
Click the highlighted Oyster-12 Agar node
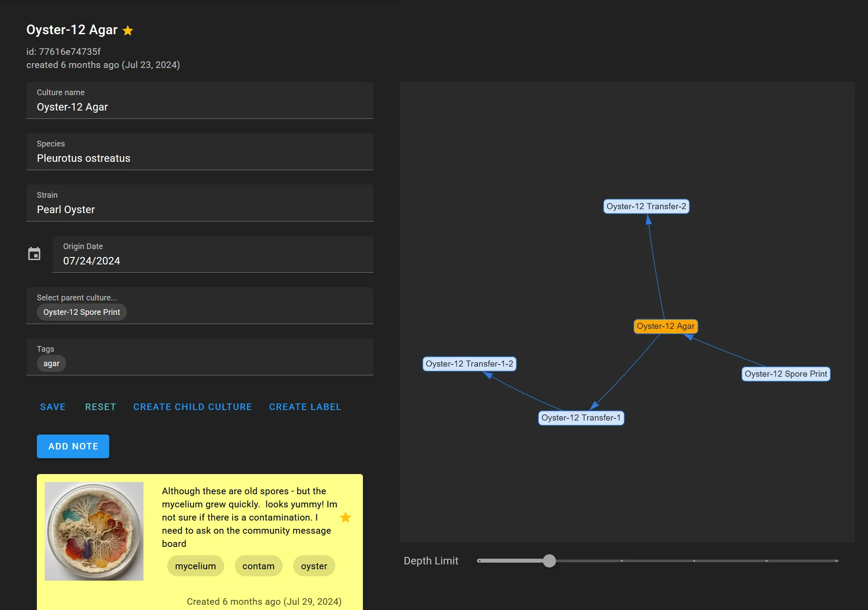pyautogui.click(x=665, y=326)
